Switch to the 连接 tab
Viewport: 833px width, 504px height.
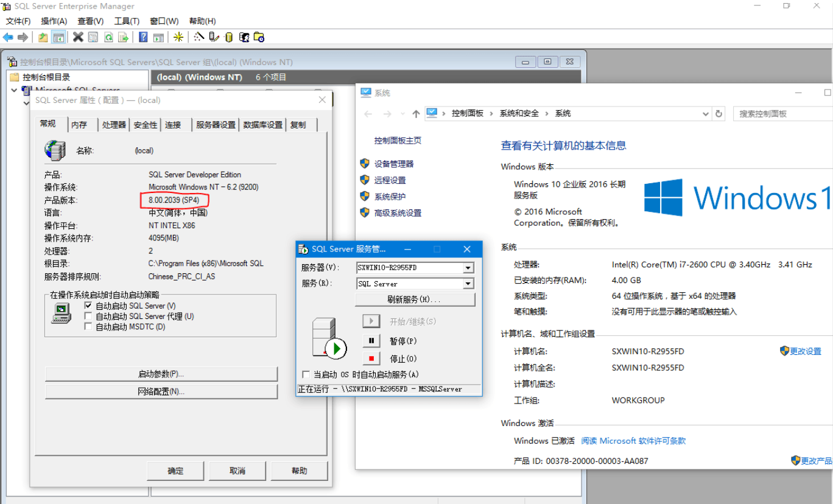177,125
